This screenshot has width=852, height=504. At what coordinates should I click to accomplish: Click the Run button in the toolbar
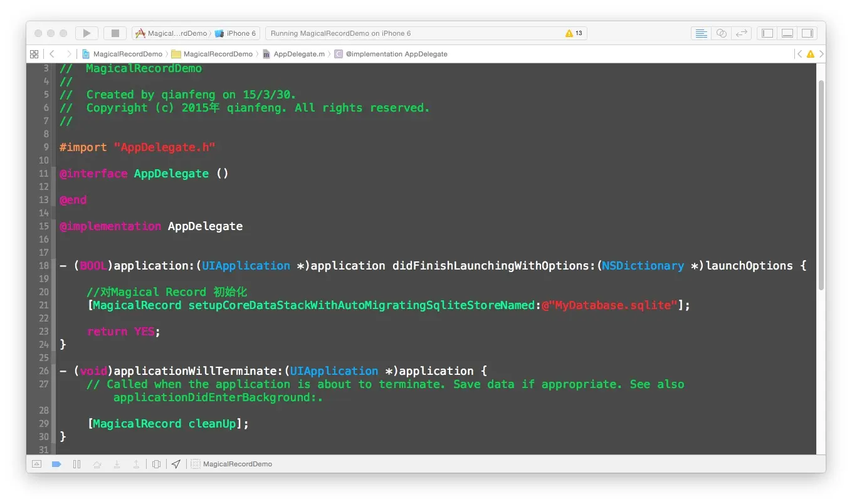[x=87, y=33]
